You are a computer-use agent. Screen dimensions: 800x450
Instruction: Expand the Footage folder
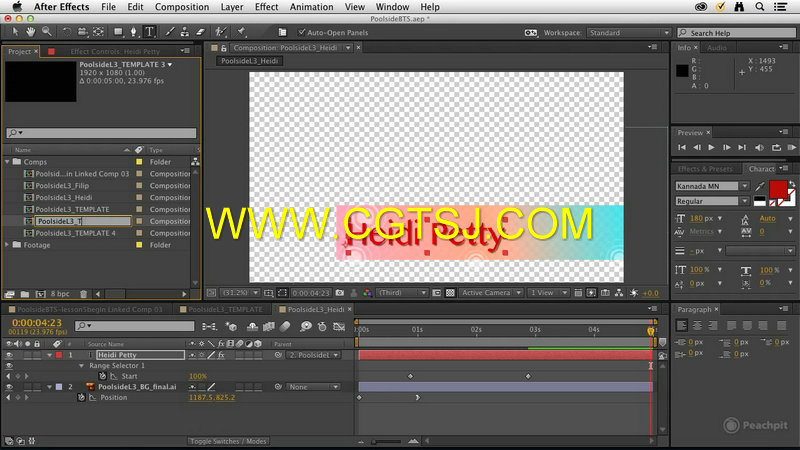point(7,245)
